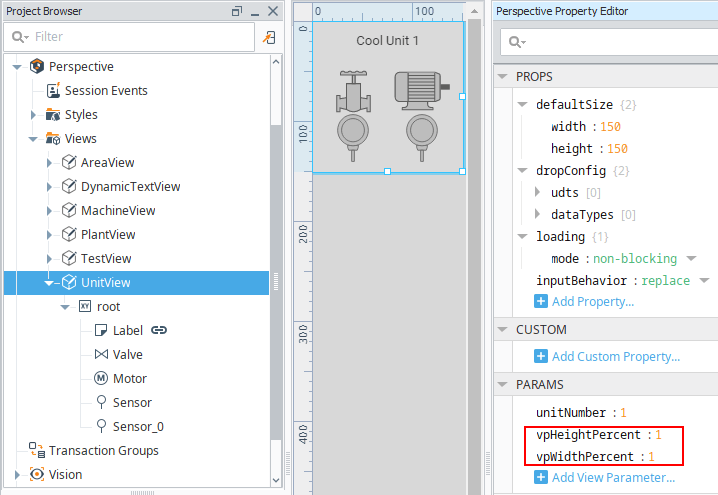
Task: Click the Transaction Groups icon
Action: click(37, 450)
